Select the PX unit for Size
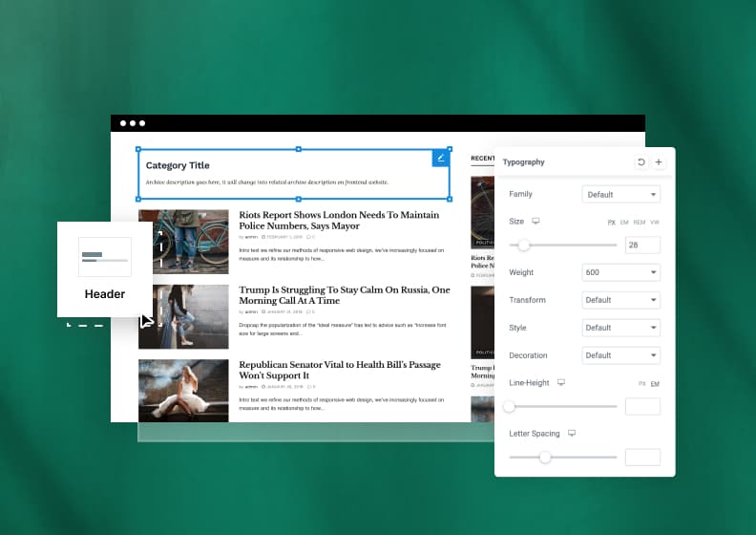The image size is (756, 535). (x=612, y=222)
